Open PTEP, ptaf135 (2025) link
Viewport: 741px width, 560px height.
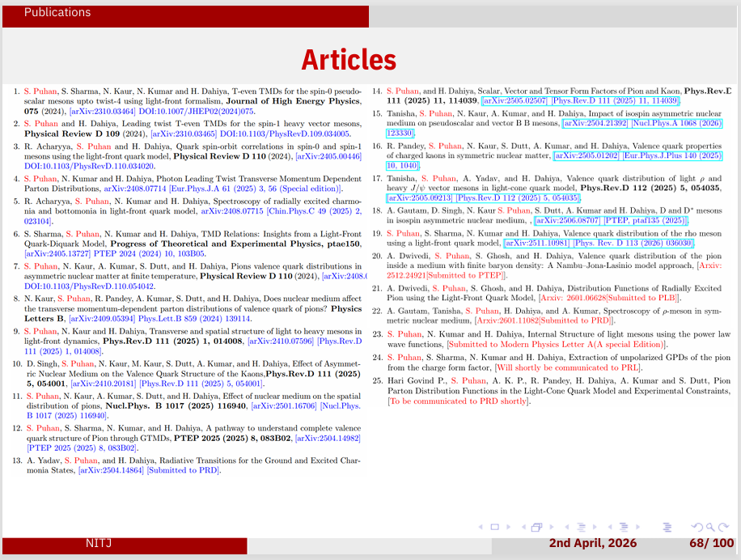(646, 220)
